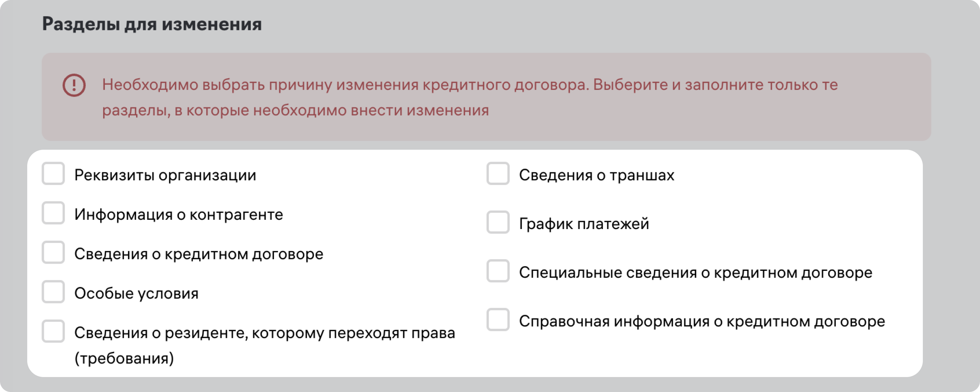Toggle the "Сведения о траншах" checkbox
This screenshot has width=980, height=392.
497,174
